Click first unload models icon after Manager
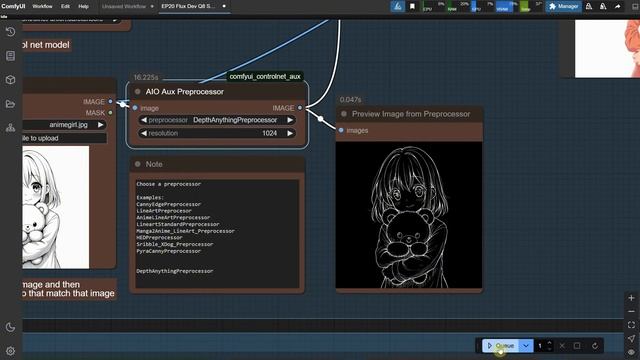This screenshot has width=640, height=360. coord(589,7)
